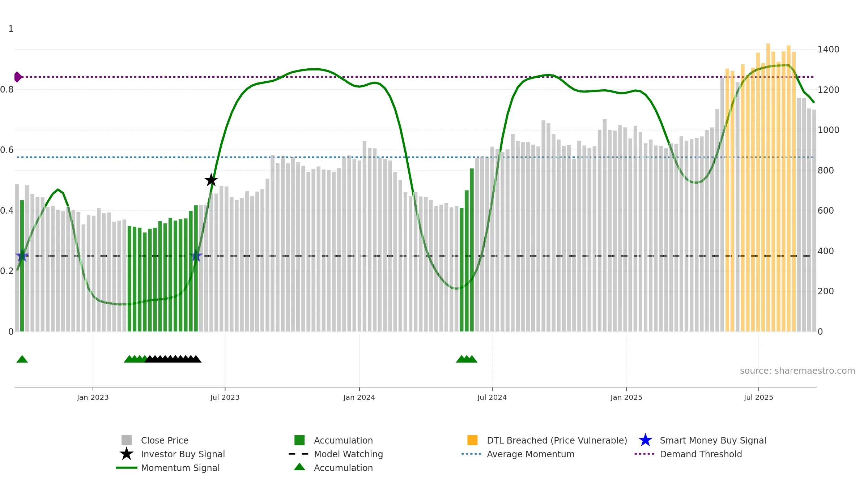Toggle Average Momentum legend entry
The height and width of the screenshot is (488, 868).
[x=531, y=454]
